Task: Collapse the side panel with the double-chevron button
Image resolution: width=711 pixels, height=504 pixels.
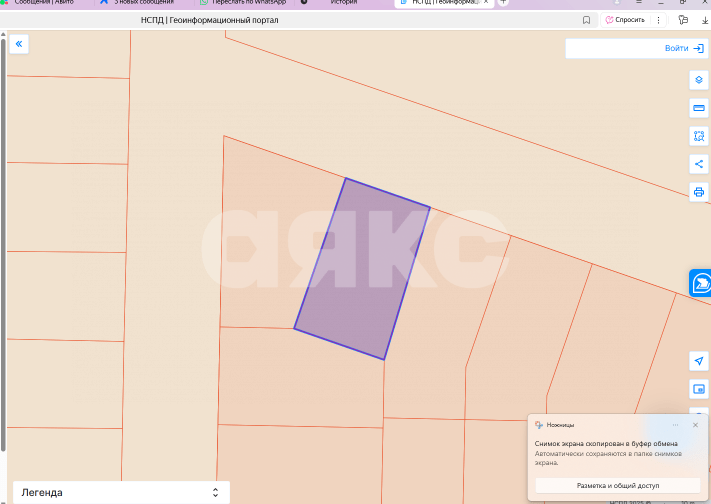Action: 19,44
